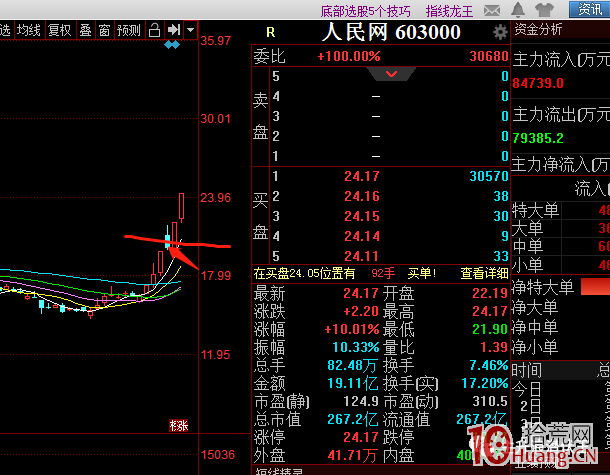Click the 买单! alert text
Viewport: 610px width, 475px height.
[x=422, y=273]
